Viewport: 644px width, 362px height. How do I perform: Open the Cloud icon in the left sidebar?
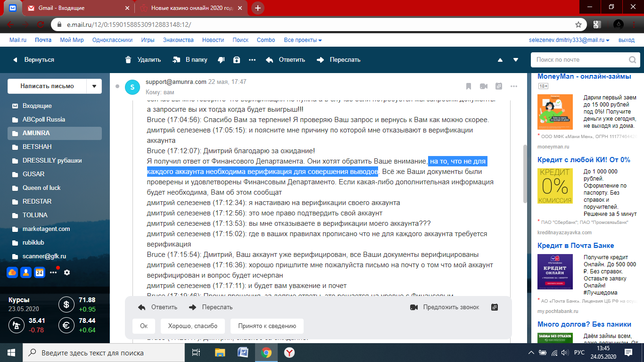[12, 272]
